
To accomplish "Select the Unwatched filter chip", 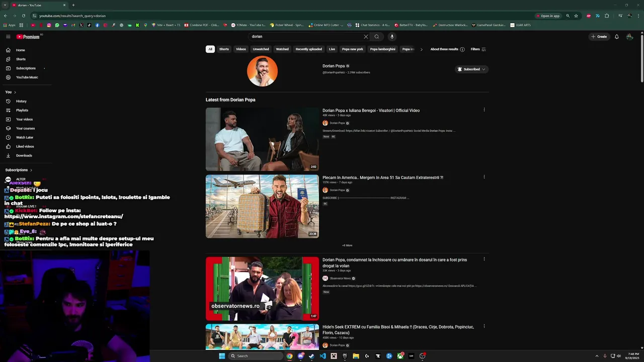I will (x=261, y=49).
